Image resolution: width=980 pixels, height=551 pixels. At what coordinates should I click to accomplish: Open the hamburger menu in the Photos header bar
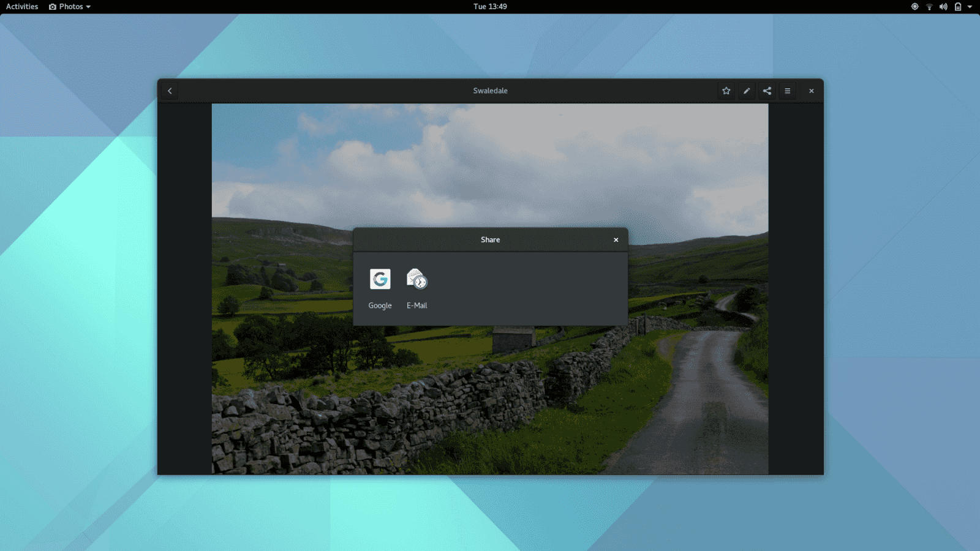tap(788, 91)
